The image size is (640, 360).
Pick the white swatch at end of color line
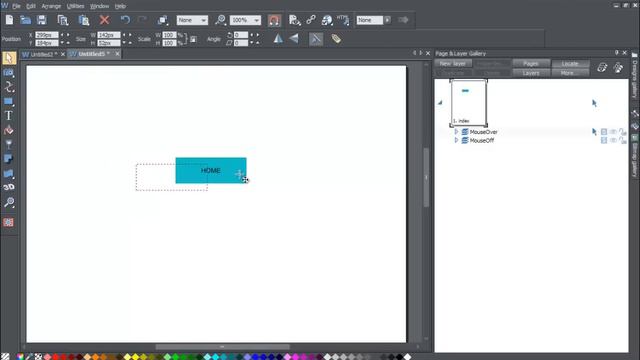(x=407, y=357)
